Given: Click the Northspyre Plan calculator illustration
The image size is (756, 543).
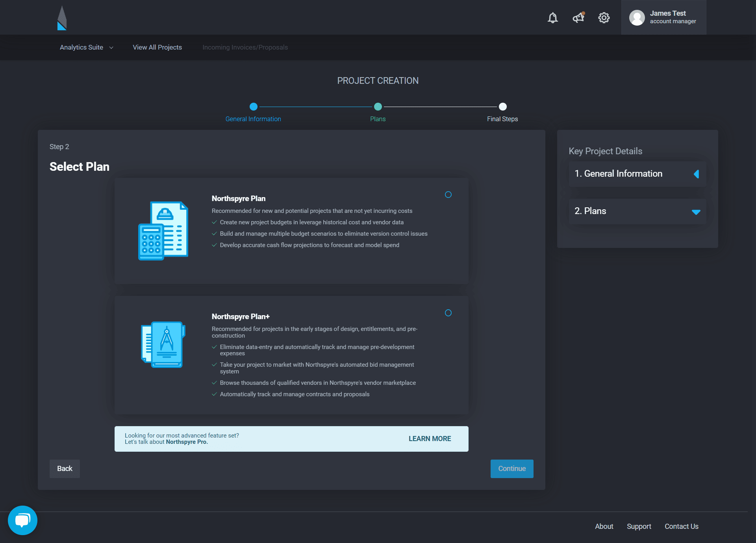Looking at the screenshot, I should coord(163,231).
